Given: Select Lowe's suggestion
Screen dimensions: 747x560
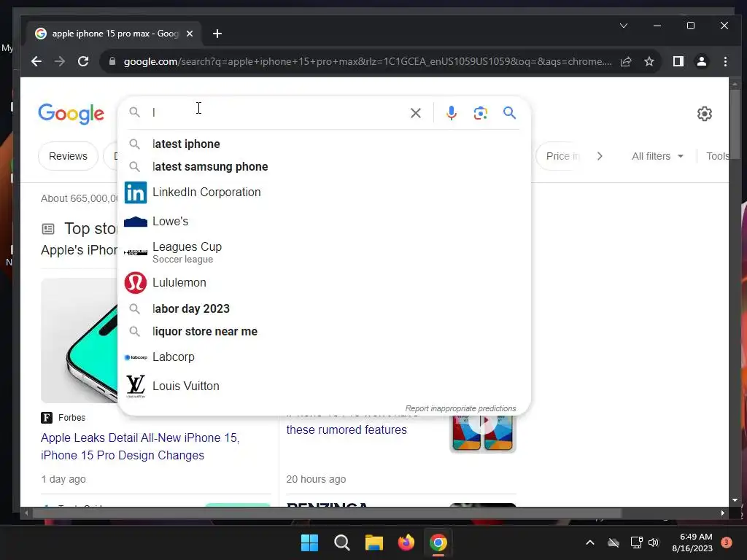Looking at the screenshot, I should (324, 222).
